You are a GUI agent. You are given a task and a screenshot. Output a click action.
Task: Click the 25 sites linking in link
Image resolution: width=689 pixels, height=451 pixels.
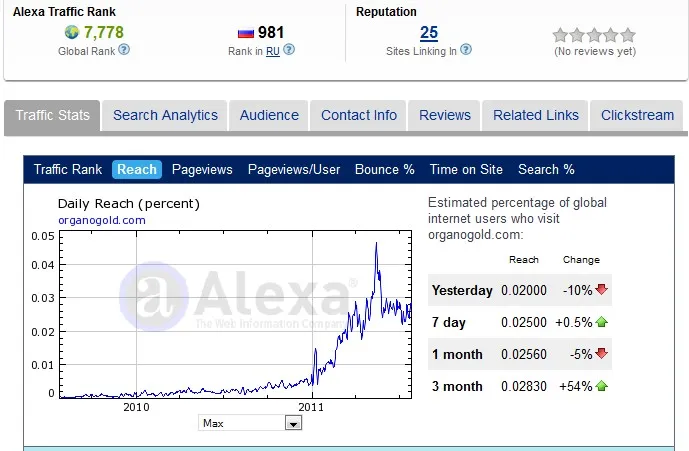[429, 33]
